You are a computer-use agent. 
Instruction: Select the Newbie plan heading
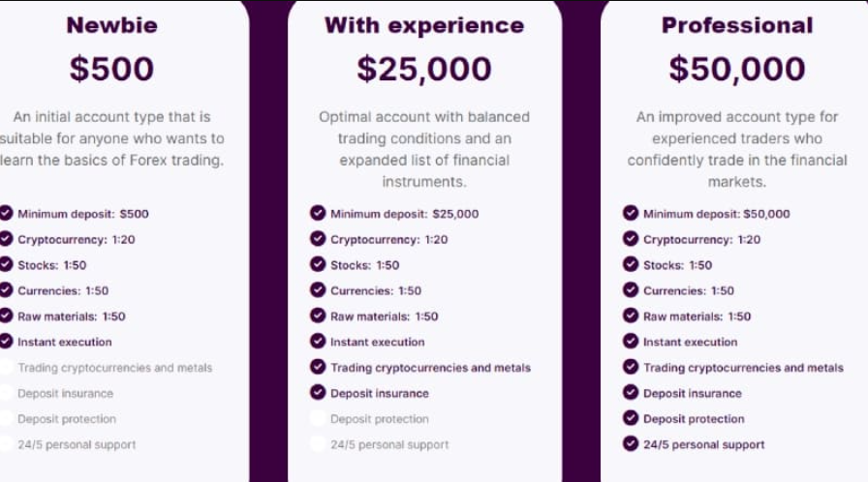[111, 26]
